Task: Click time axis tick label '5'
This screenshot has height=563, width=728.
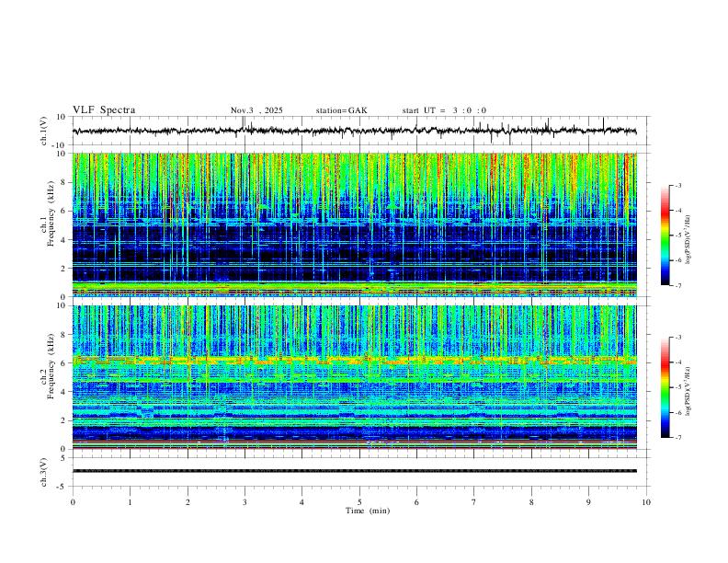Action: click(x=359, y=502)
